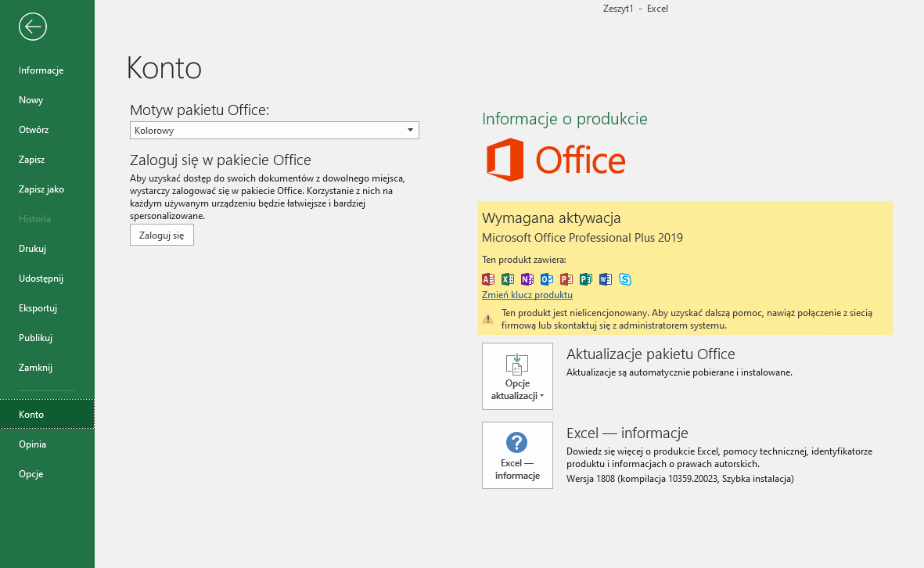Viewport: 924px width, 568px height.
Task: Click the Zaloguj się button
Action: click(x=161, y=235)
